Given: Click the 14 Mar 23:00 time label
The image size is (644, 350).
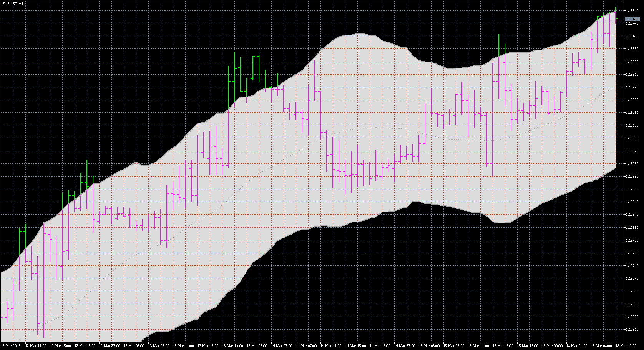Looking at the screenshot, I should tap(405, 346).
